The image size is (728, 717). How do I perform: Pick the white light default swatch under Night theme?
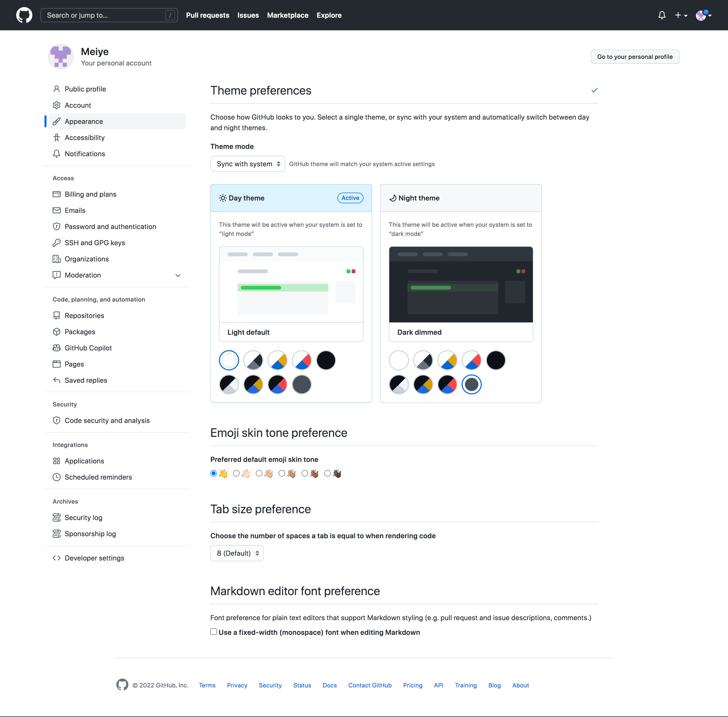[x=399, y=360]
